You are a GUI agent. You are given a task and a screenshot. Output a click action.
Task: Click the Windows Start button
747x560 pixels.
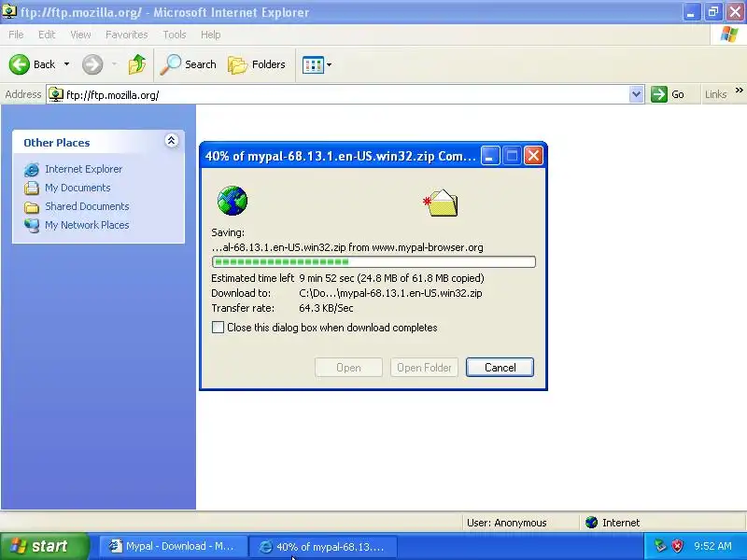[44, 546]
